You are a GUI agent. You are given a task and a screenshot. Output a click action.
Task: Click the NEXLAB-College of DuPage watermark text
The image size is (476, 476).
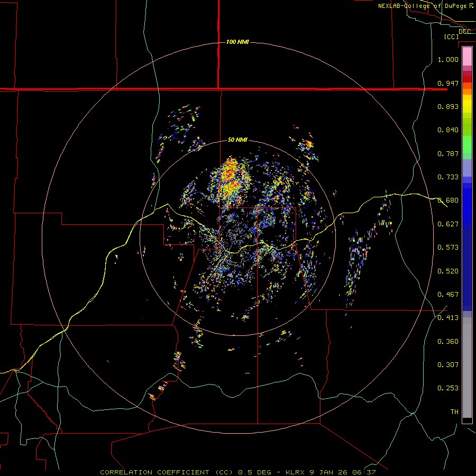point(425,6)
